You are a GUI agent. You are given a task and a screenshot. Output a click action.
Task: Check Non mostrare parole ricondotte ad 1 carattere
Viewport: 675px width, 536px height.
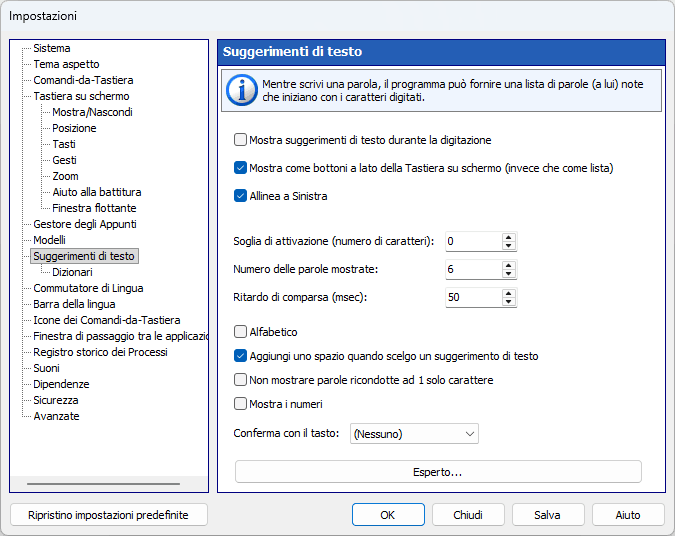(x=240, y=380)
